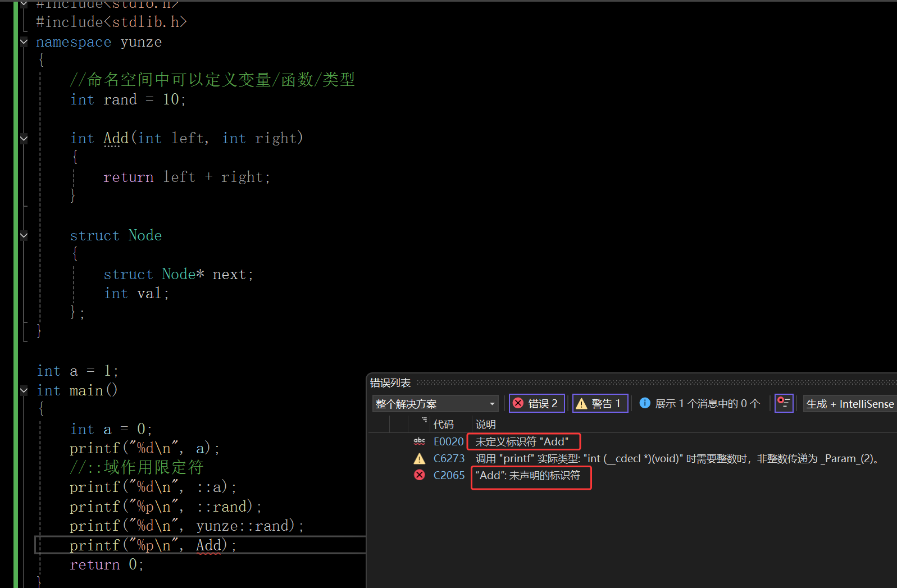This screenshot has width=897, height=588.
Task: Collapse the namespace yunze block
Action: [x=24, y=42]
